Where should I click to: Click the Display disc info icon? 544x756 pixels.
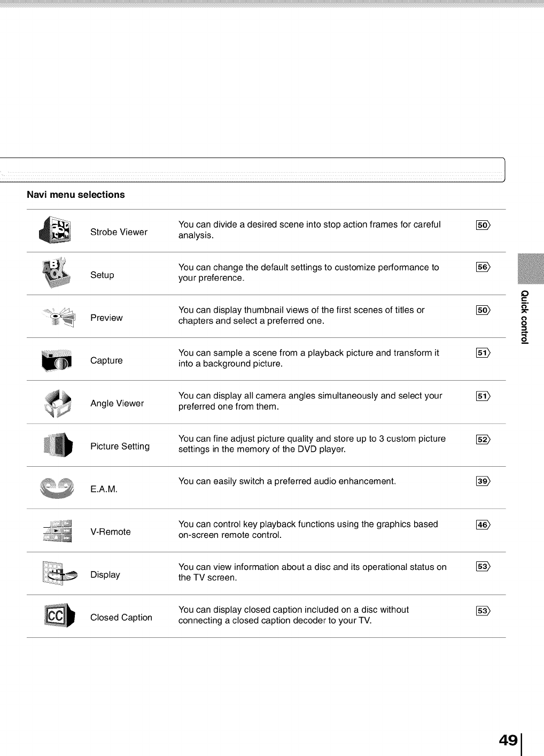59,574
